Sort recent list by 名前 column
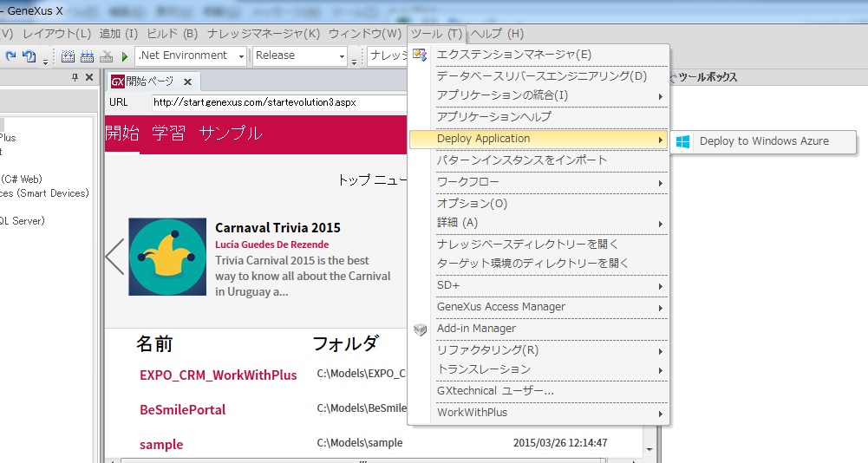 pyautogui.click(x=154, y=344)
